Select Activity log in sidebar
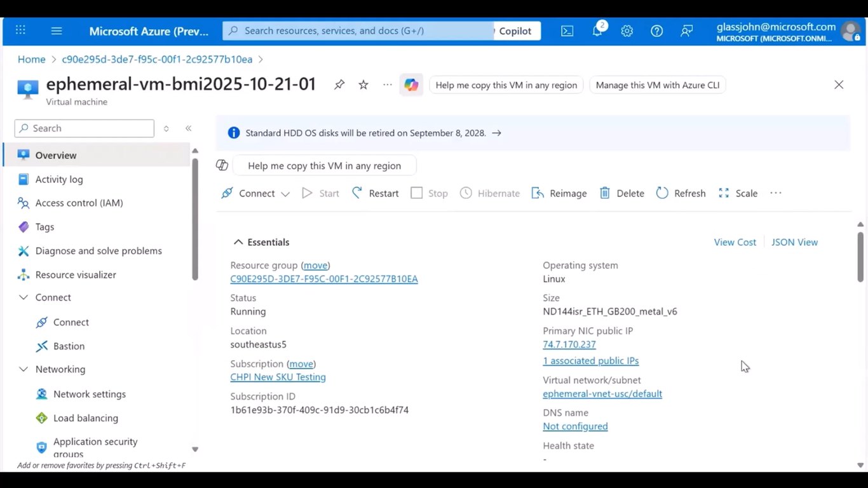The height and width of the screenshot is (488, 868). (59, 179)
